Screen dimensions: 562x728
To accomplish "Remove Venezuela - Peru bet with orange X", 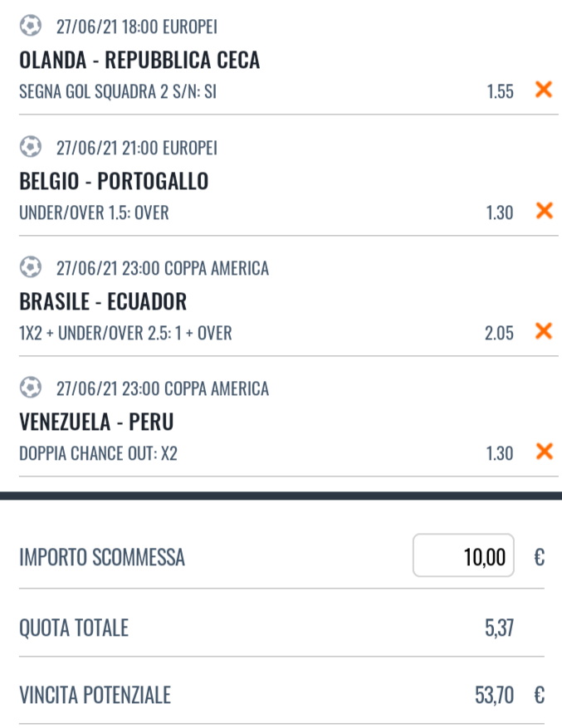I will [x=544, y=452].
